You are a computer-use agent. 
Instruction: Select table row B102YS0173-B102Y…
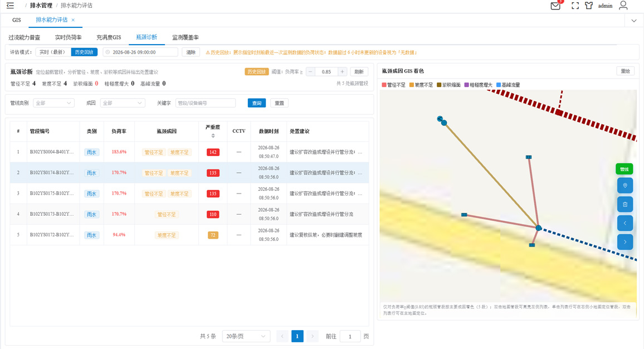click(x=189, y=214)
